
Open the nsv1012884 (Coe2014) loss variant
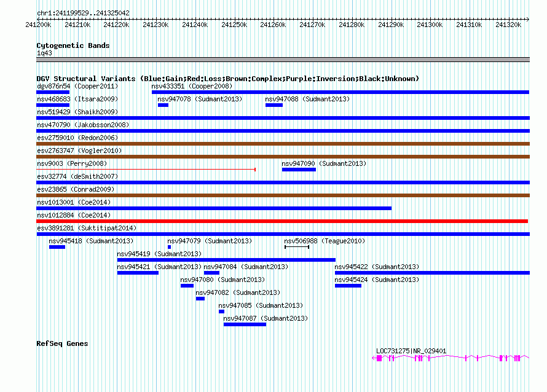(74, 215)
